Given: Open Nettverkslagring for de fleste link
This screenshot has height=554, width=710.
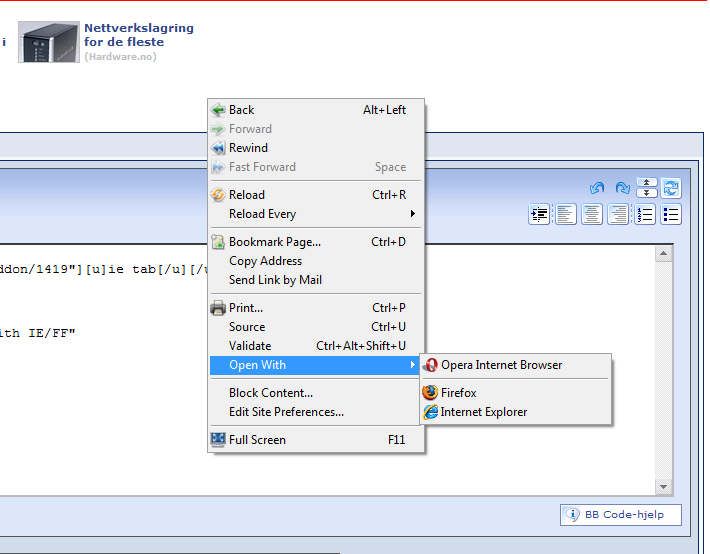Looking at the screenshot, I should (x=139, y=35).
